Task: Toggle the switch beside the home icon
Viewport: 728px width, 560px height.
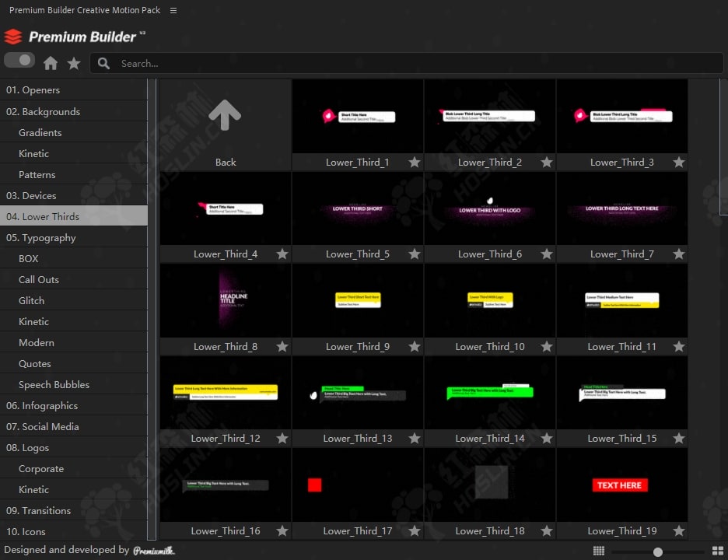Action: (x=19, y=61)
